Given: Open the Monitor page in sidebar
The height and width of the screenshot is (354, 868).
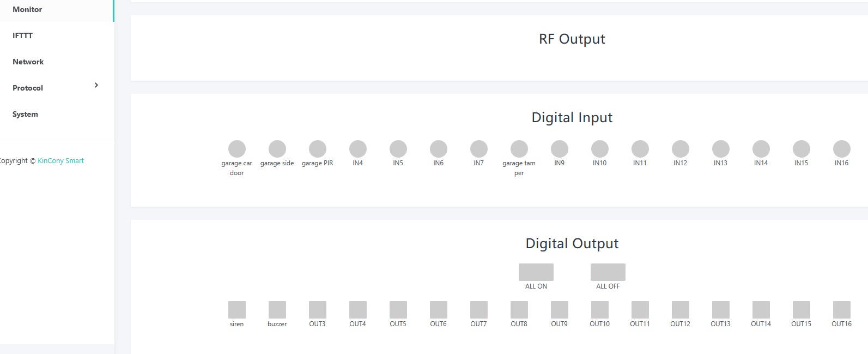Looking at the screenshot, I should click(x=27, y=9).
